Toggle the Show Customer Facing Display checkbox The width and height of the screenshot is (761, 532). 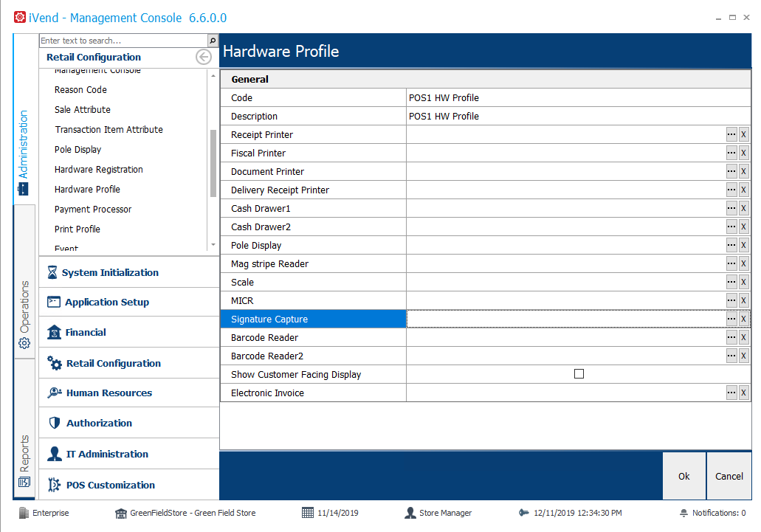pyautogui.click(x=579, y=374)
